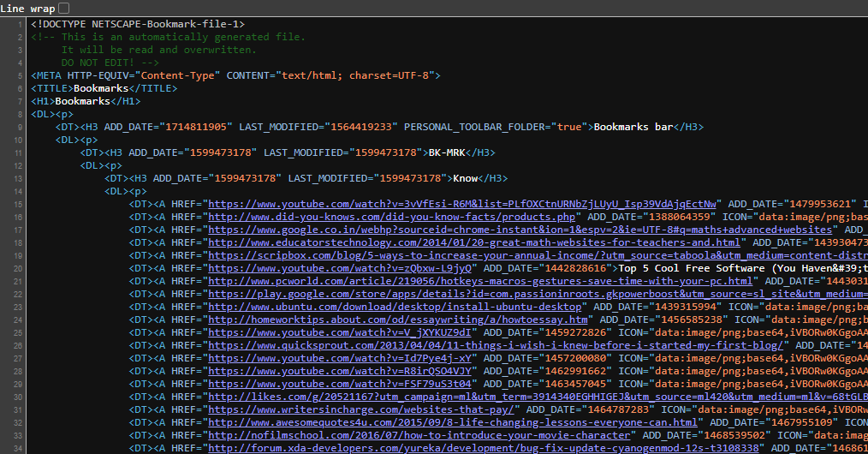Image resolution: width=868 pixels, height=454 pixels.
Task: Click the ADD_DATE value 1439315994
Action: [686, 307]
